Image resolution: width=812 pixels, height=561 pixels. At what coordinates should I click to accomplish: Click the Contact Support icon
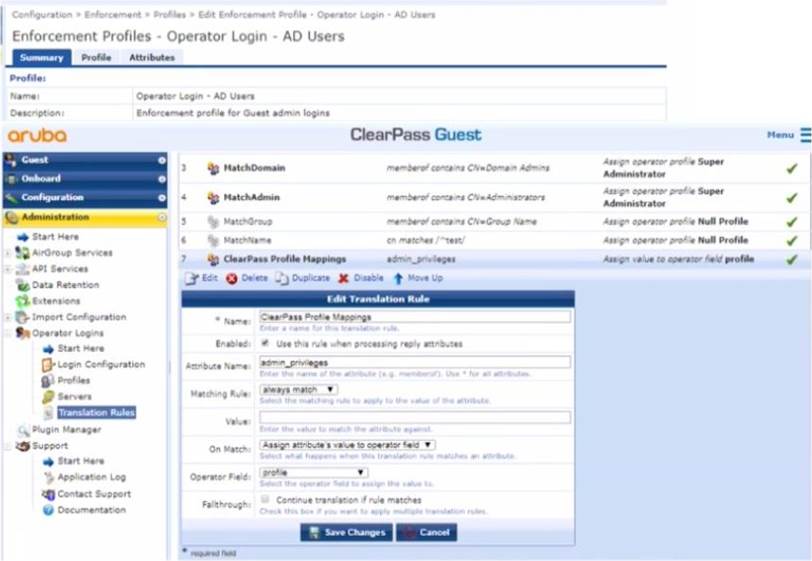[48, 494]
